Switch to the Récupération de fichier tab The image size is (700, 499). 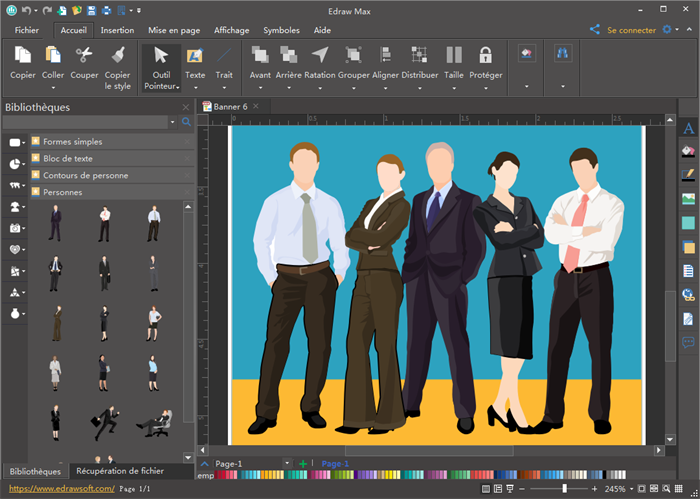[119, 471]
